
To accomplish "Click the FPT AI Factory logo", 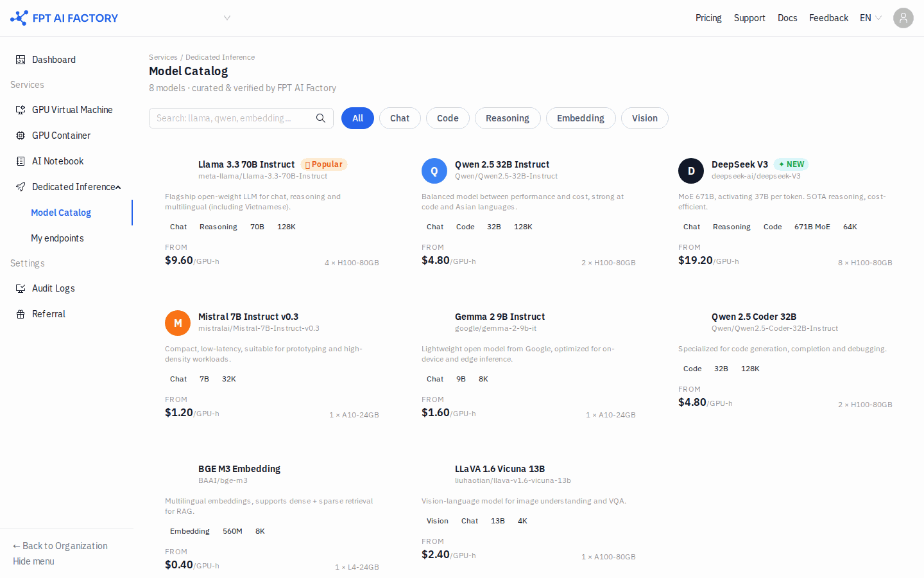I will point(64,18).
